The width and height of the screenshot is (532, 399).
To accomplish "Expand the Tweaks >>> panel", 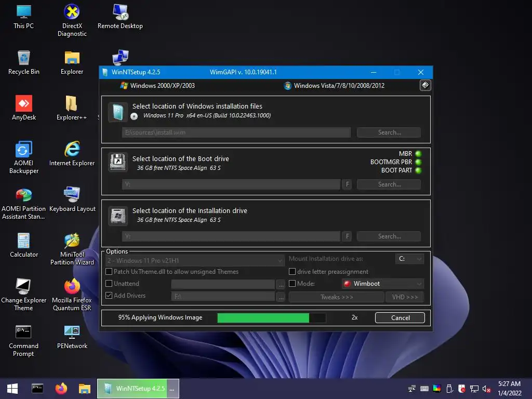I will (337, 297).
